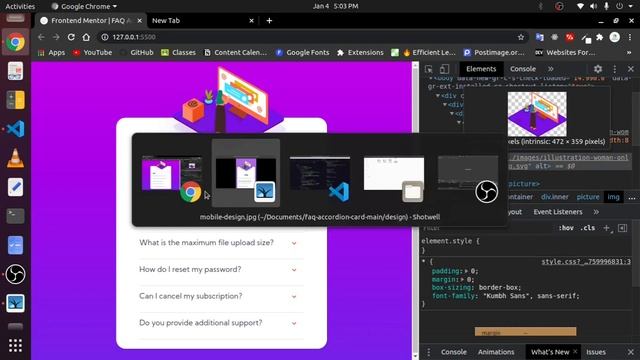This screenshot has width=640, height=360.
Task: Switch to the New Tab browser tab
Action: (x=166, y=20)
